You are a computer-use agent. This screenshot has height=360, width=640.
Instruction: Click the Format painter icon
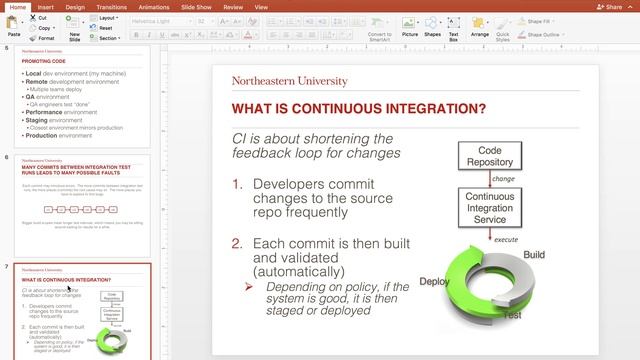pyautogui.click(x=33, y=38)
